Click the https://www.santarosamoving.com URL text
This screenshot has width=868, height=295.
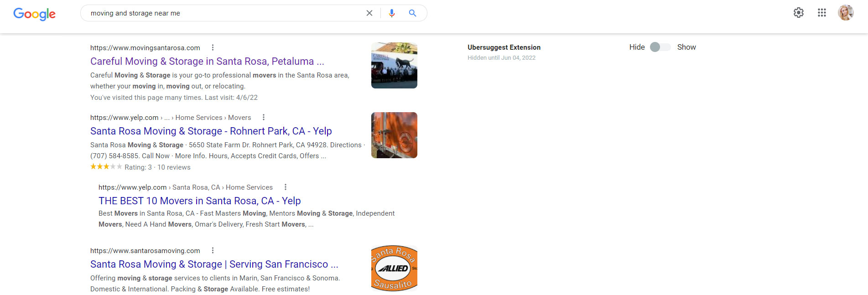(145, 251)
